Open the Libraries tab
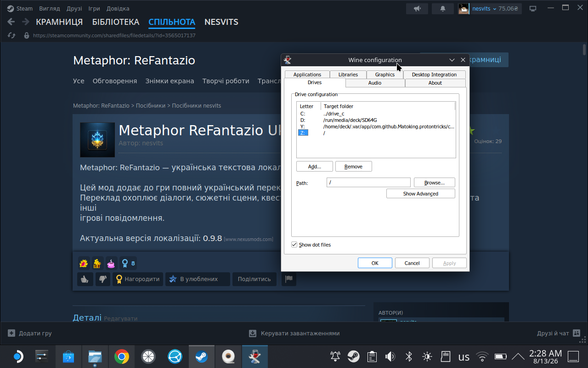588x368 pixels. click(x=348, y=75)
